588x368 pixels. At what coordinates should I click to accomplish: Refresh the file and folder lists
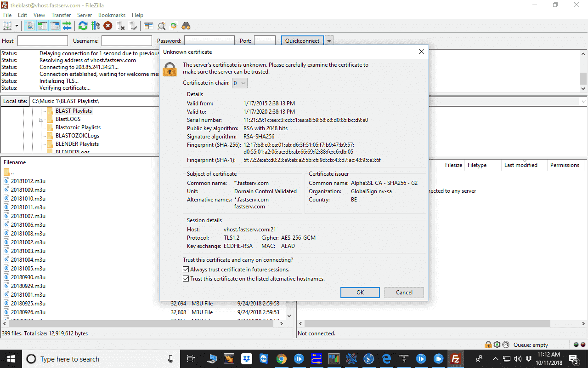click(83, 26)
